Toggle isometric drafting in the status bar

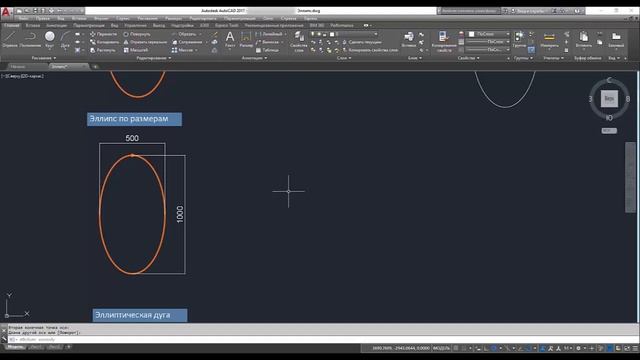(x=507, y=348)
